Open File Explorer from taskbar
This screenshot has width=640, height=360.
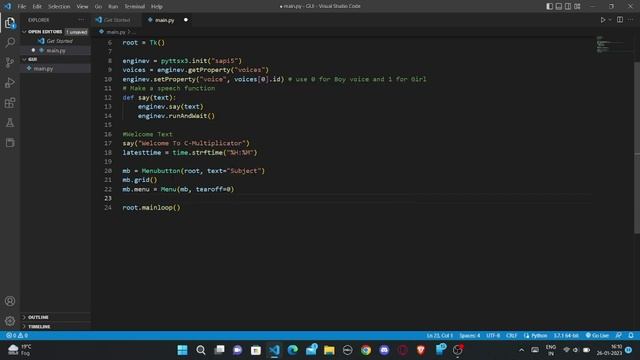coord(329,350)
